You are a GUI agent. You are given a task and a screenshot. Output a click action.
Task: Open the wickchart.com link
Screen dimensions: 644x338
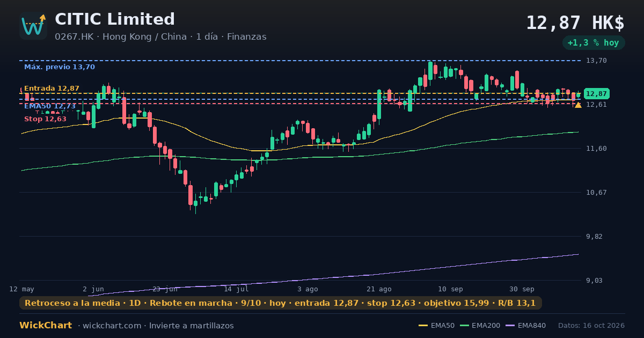[112, 326]
